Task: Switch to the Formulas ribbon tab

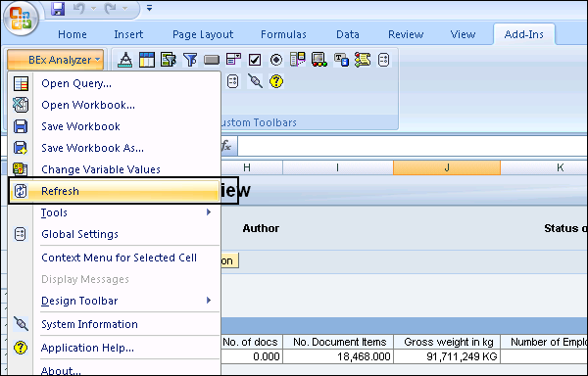Action: click(283, 34)
